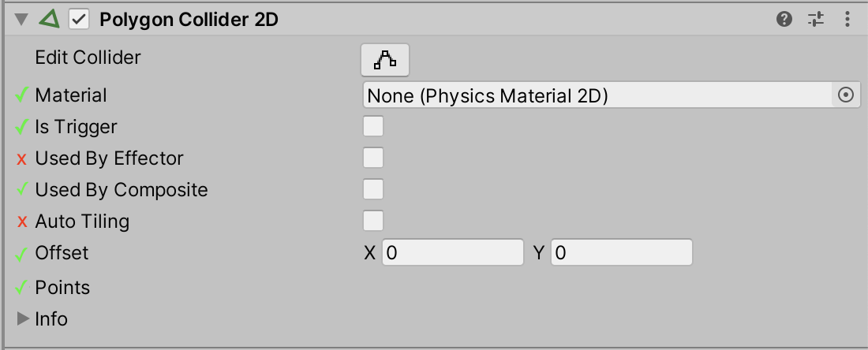Viewport: 868px width, 350px height.
Task: Enable the Auto Tiling checkbox
Action: [373, 221]
